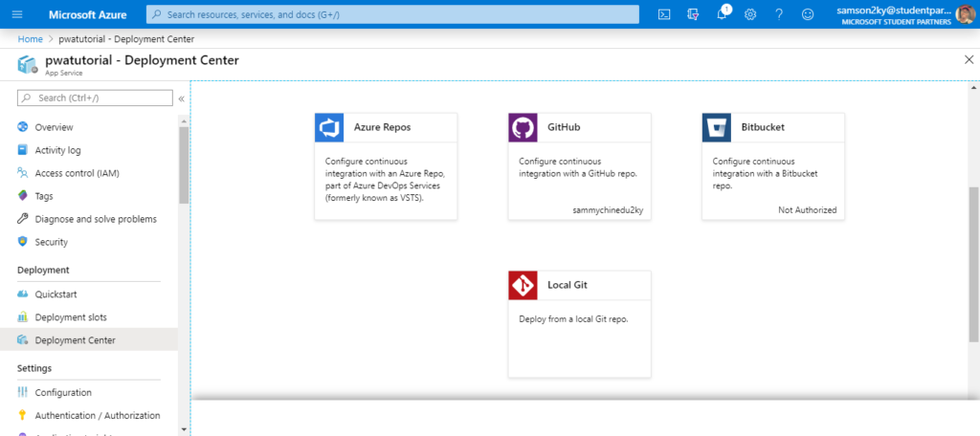980x436 pixels.
Task: Click the main pane scroll-up arrow
Action: (x=973, y=87)
